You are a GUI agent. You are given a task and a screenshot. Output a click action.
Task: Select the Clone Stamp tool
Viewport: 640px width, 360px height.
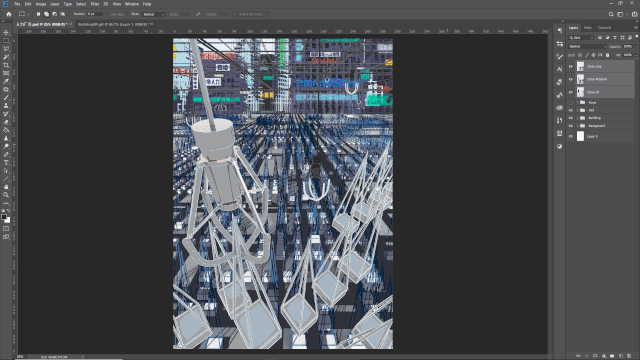point(6,106)
